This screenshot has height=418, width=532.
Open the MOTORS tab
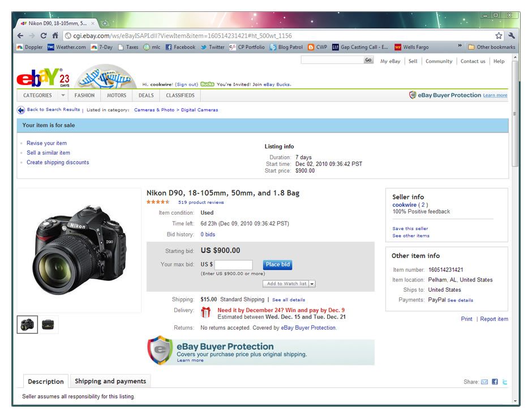[117, 95]
